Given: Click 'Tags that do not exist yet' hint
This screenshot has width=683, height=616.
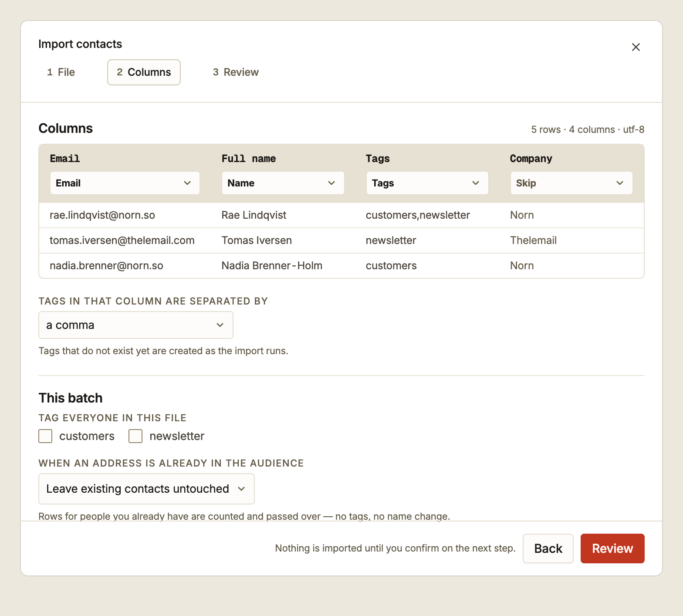Looking at the screenshot, I should pos(163,351).
